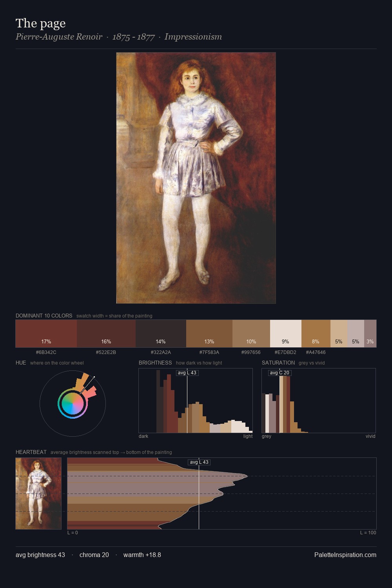Viewport: 392px width, 588px height.
Task: Click the avg L 43 brightness histogram label
Action: [x=187, y=373]
